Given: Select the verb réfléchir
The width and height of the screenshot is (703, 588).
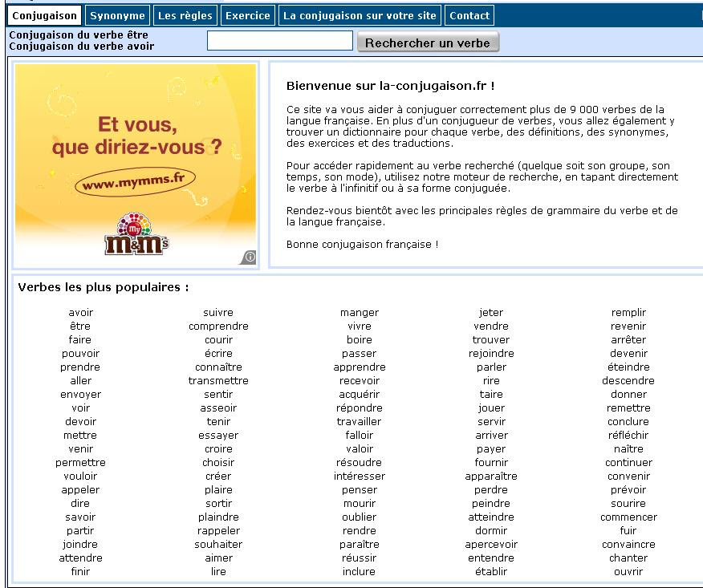Looking at the screenshot, I should point(628,435).
